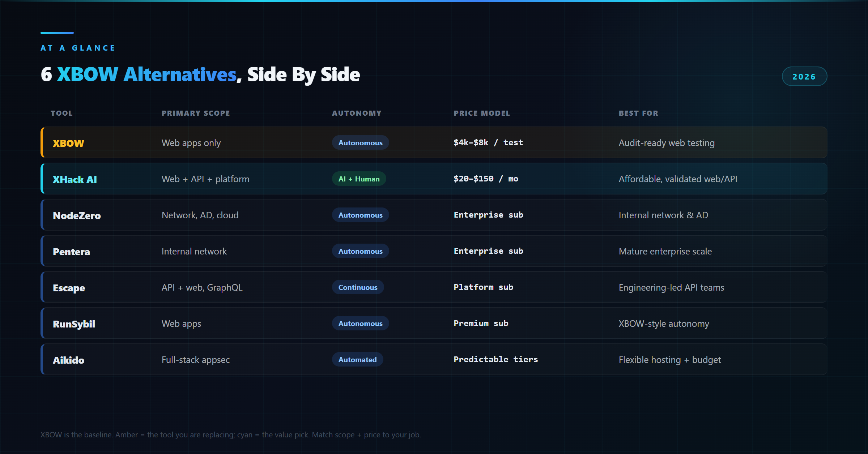Click 'Full-stack appsec' scope cell
This screenshot has height=454, width=868.
click(195, 360)
